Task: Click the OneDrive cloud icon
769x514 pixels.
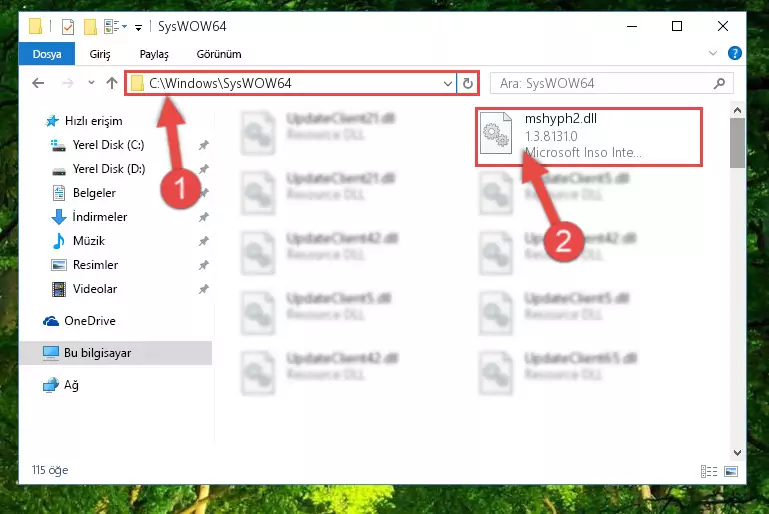Action: [x=51, y=321]
